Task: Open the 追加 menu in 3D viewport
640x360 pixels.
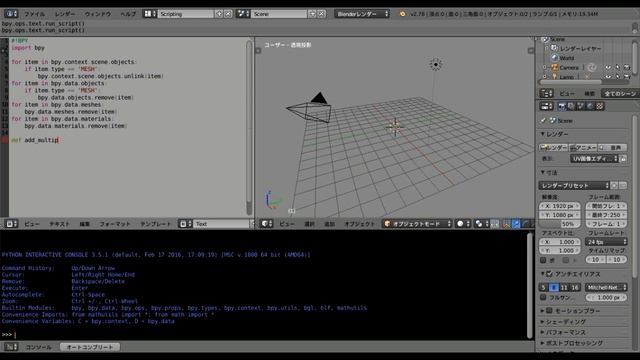Action: 329,224
